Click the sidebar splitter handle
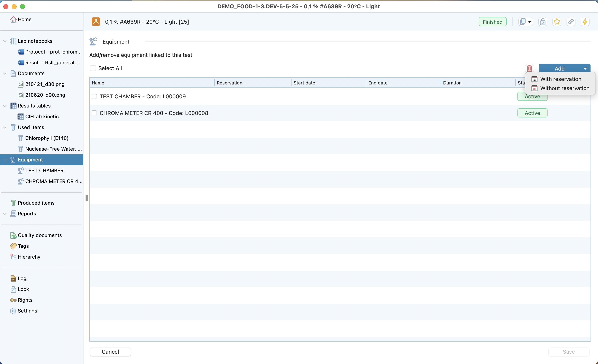Viewport: 598px width, 364px height. tap(86, 198)
